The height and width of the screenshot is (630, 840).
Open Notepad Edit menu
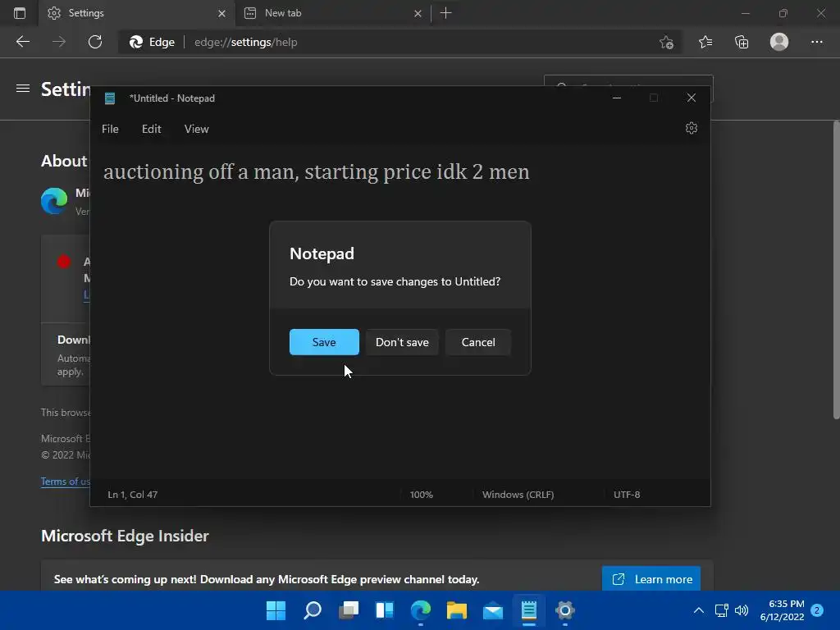click(x=151, y=129)
